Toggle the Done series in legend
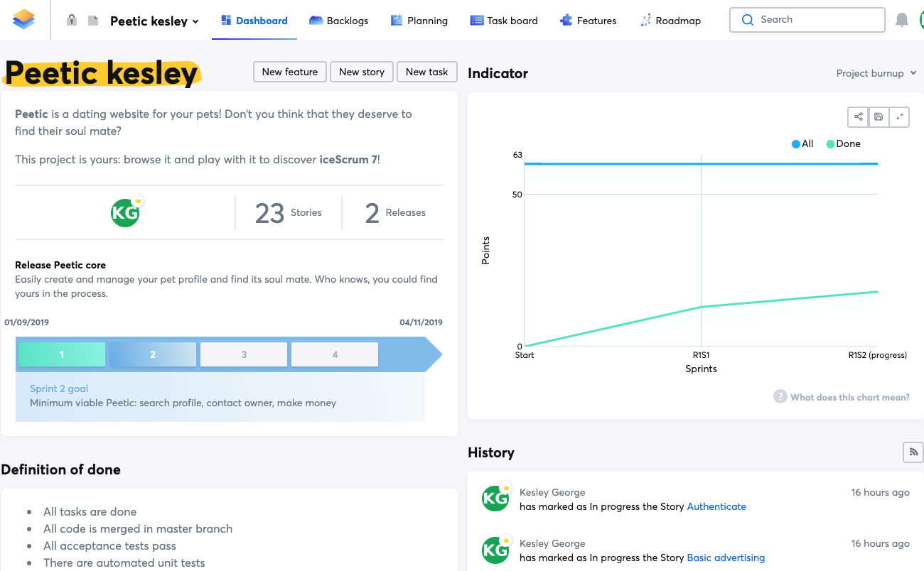This screenshot has height=571, width=924. (x=843, y=143)
